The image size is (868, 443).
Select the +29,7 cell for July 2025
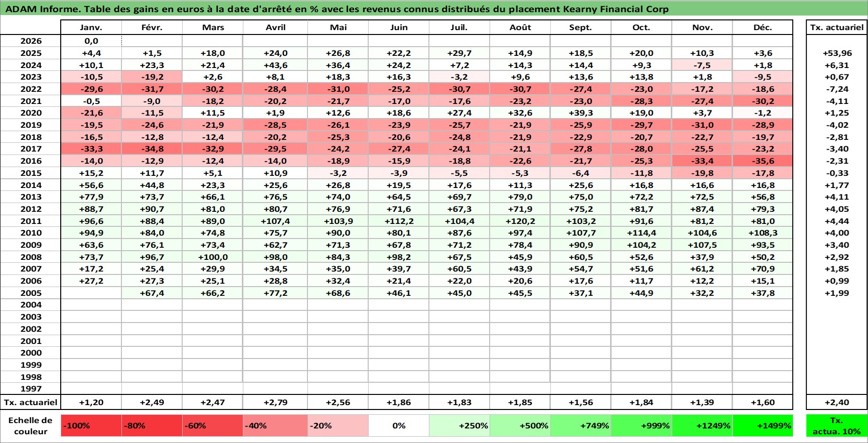[460, 53]
